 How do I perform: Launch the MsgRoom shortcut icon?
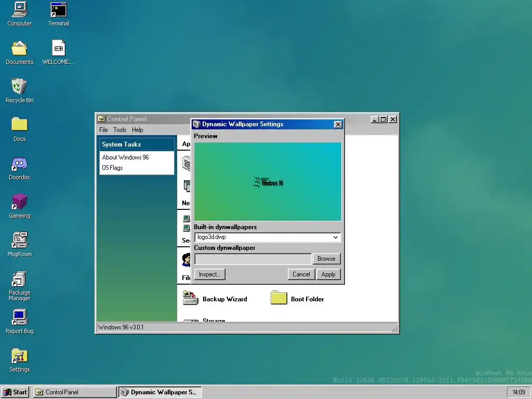click(20, 245)
